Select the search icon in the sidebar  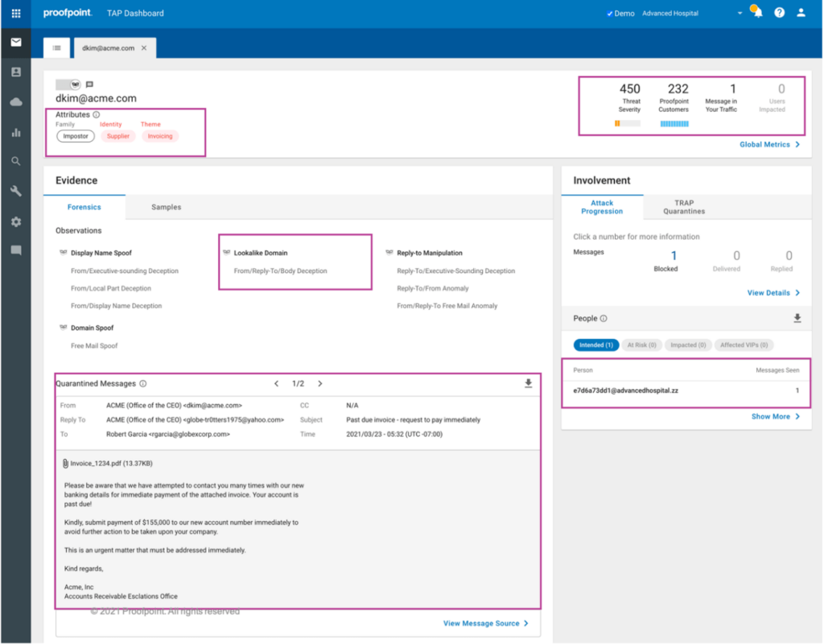click(15, 161)
